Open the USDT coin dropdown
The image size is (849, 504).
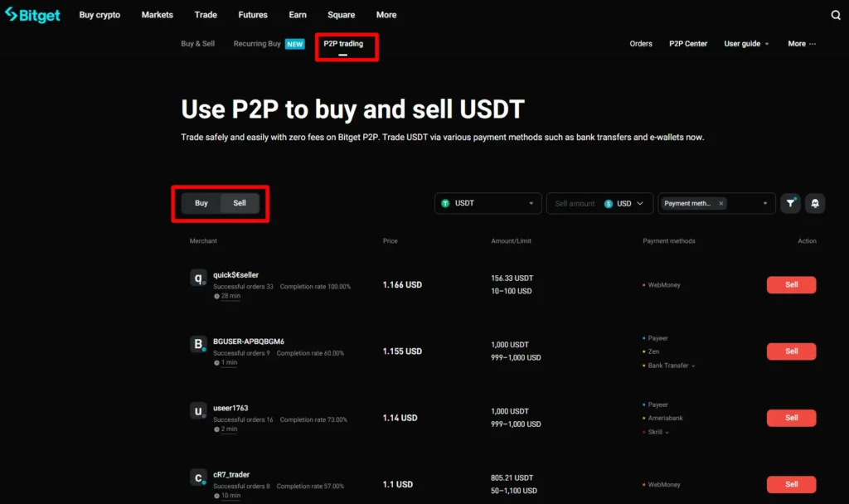488,203
